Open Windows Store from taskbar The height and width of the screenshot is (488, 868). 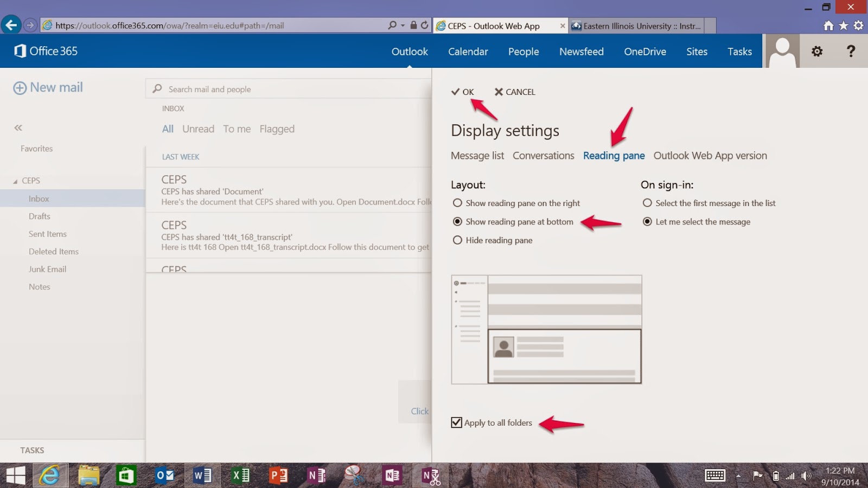pyautogui.click(x=126, y=476)
